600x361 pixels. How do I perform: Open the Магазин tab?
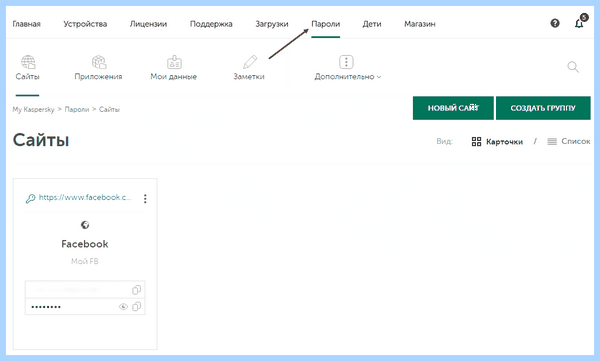(420, 24)
